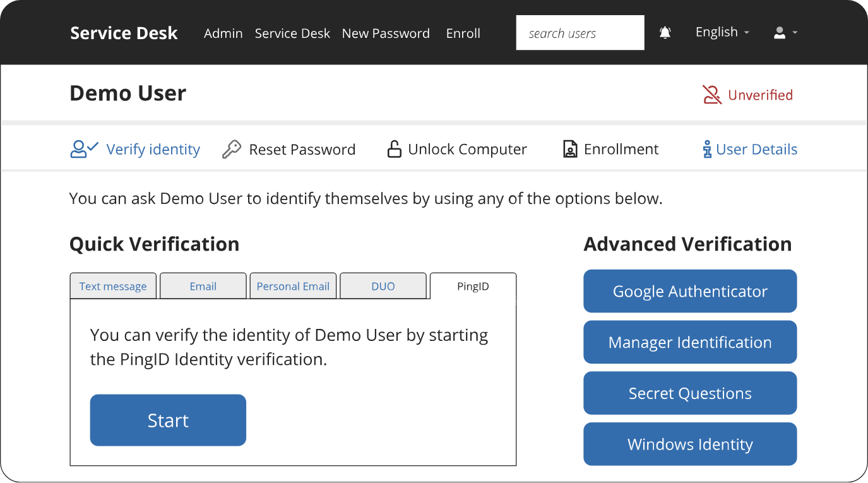The image size is (868, 483).
Task: Click the Verify identity link
Action: [153, 150]
